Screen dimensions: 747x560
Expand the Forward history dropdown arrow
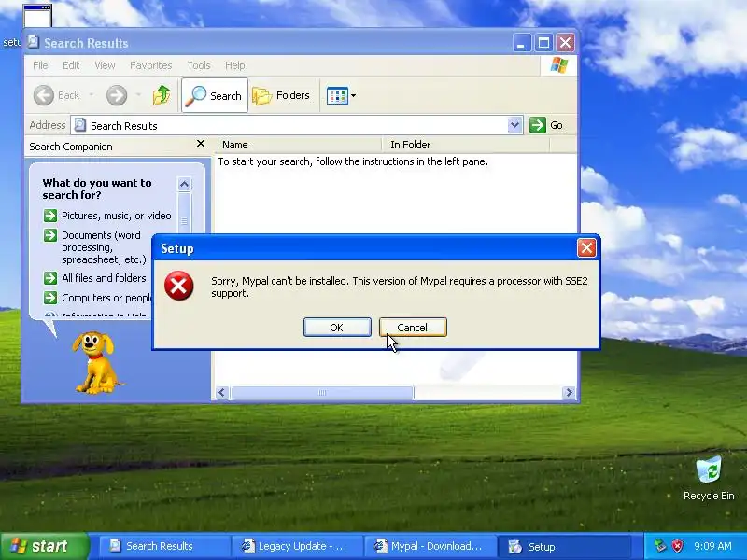coord(138,95)
